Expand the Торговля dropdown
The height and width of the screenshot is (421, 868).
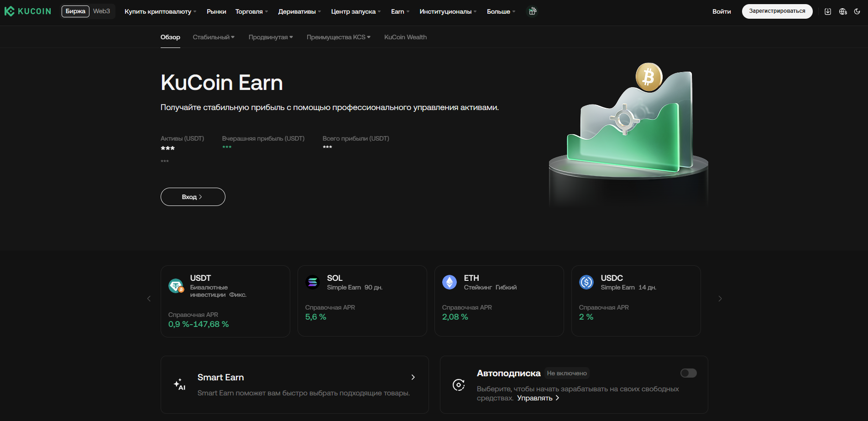(x=251, y=11)
